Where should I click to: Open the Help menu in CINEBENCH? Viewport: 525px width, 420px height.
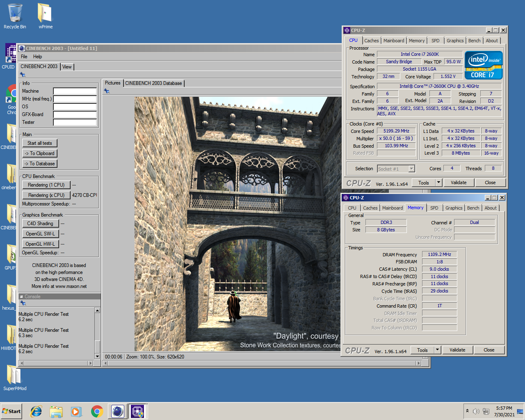click(x=37, y=57)
